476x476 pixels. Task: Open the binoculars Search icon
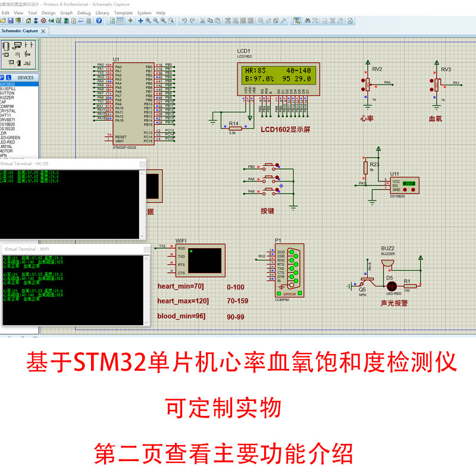point(308,21)
